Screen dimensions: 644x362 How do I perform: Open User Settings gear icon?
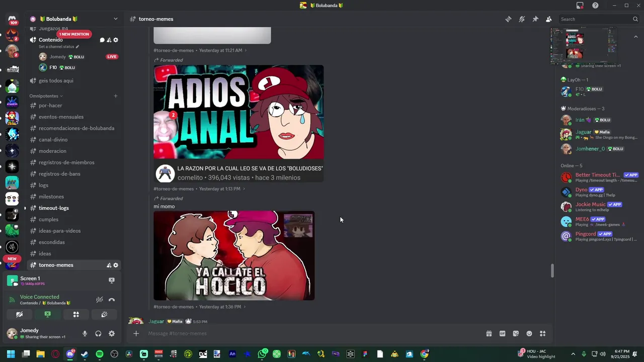(112, 333)
